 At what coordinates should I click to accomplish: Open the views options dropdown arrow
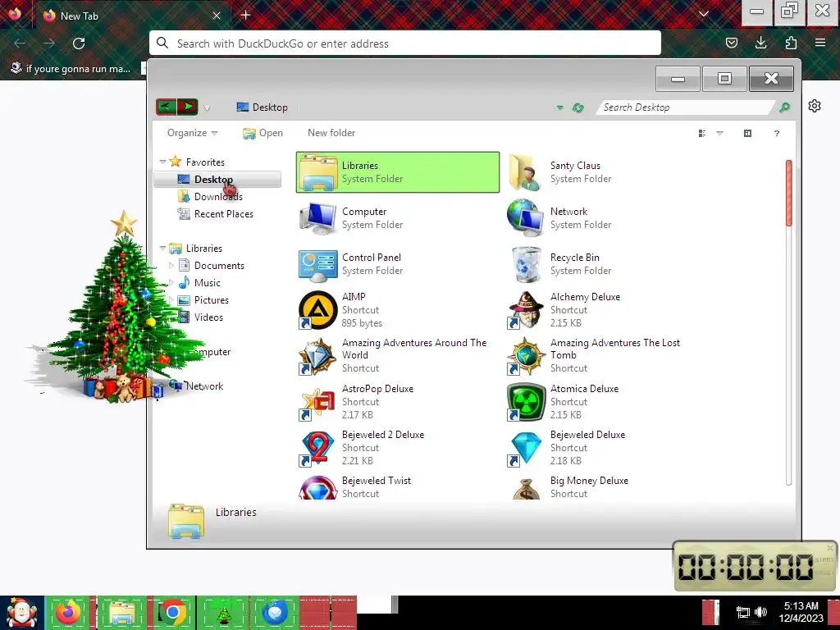720,134
